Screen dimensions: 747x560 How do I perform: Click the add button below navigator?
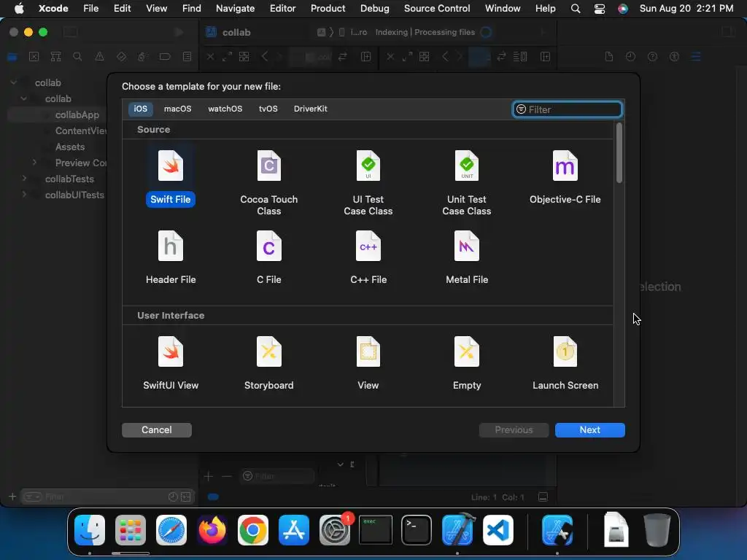tap(12, 497)
